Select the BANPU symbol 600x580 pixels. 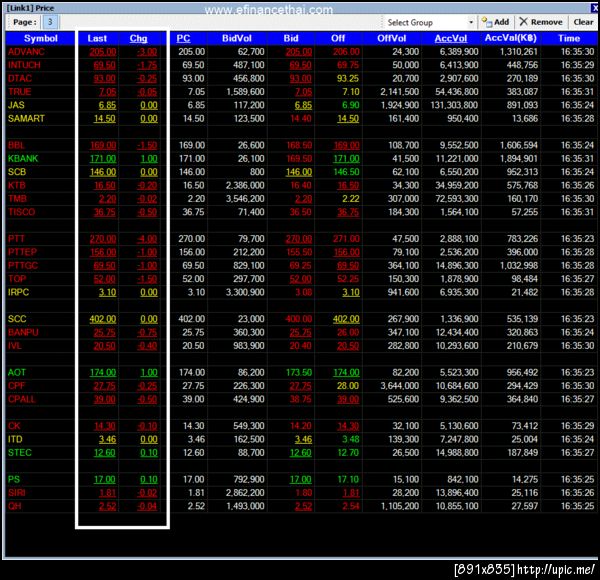pyautogui.click(x=23, y=332)
